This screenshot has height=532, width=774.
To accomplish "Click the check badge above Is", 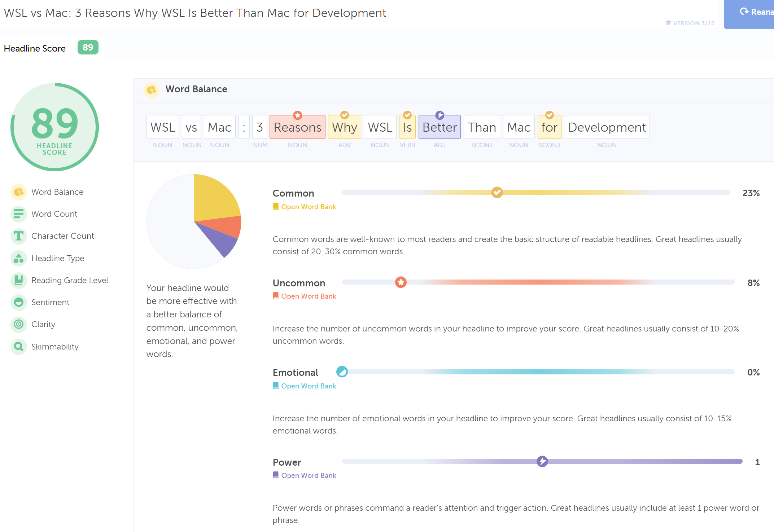I will 407,115.
